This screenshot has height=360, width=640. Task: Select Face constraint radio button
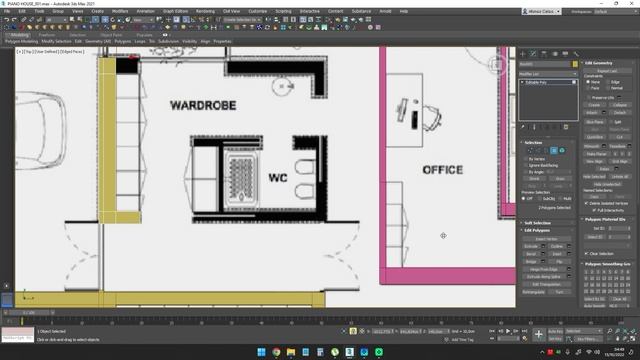pos(588,88)
